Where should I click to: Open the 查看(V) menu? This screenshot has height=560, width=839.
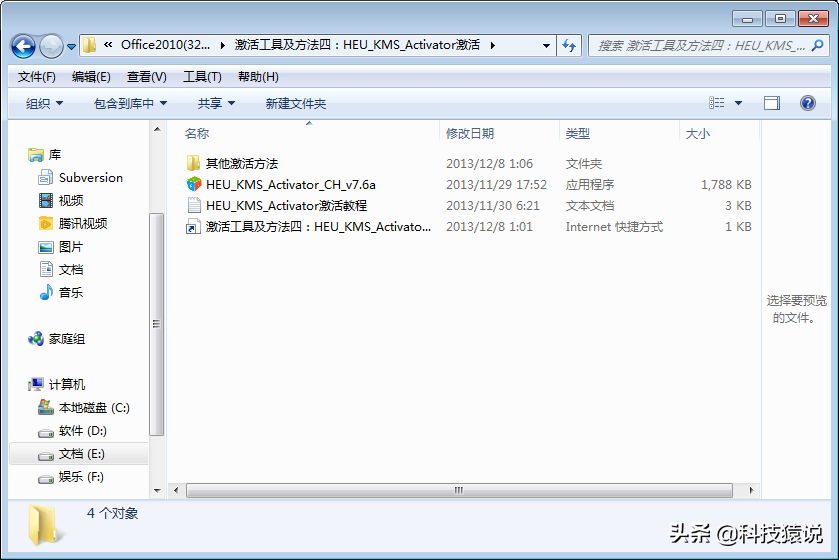(147, 77)
